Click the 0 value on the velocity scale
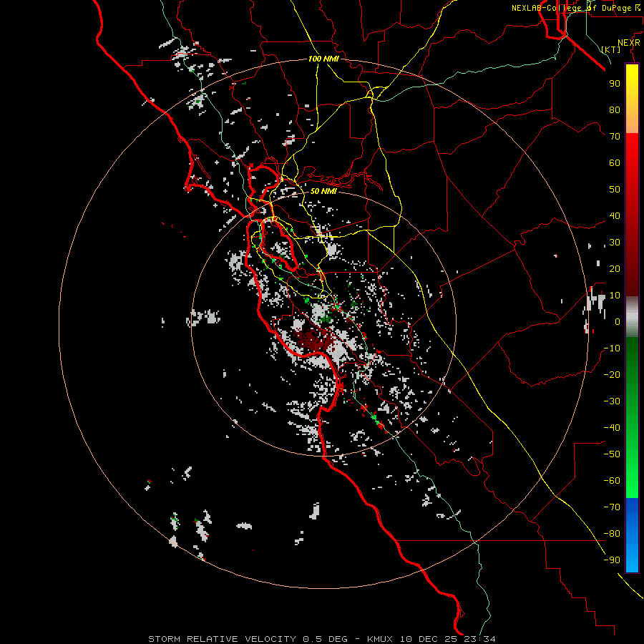Screen dimensions: 644x644 [x=618, y=321]
